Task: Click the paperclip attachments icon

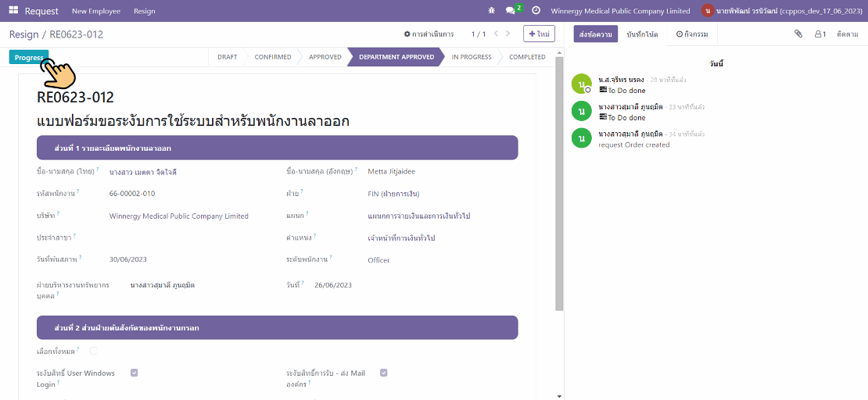Action: point(798,34)
